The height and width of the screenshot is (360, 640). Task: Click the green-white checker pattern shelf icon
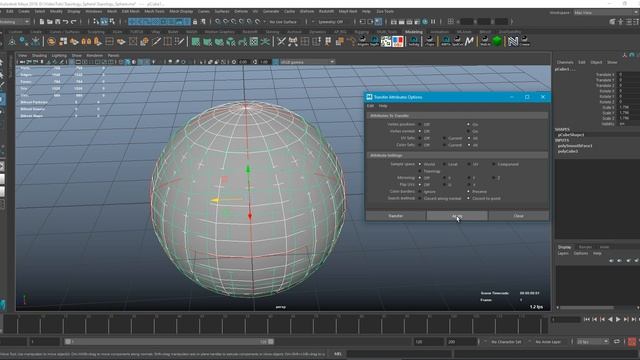coord(386,41)
